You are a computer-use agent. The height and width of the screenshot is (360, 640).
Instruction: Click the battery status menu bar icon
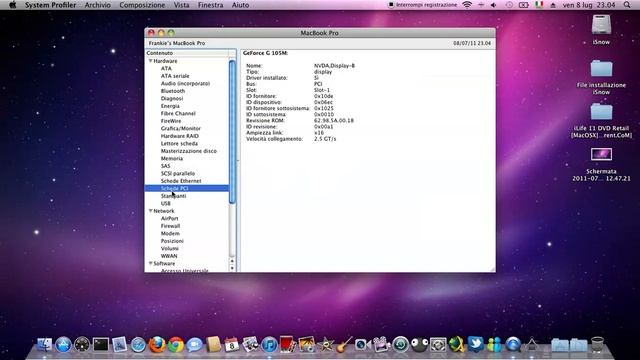click(x=524, y=5)
